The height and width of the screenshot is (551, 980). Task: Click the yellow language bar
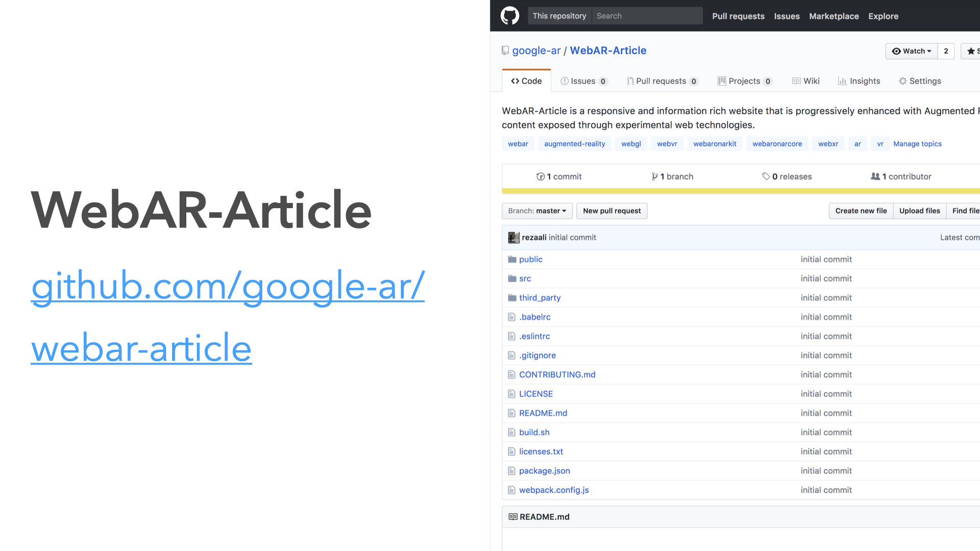pos(740,191)
